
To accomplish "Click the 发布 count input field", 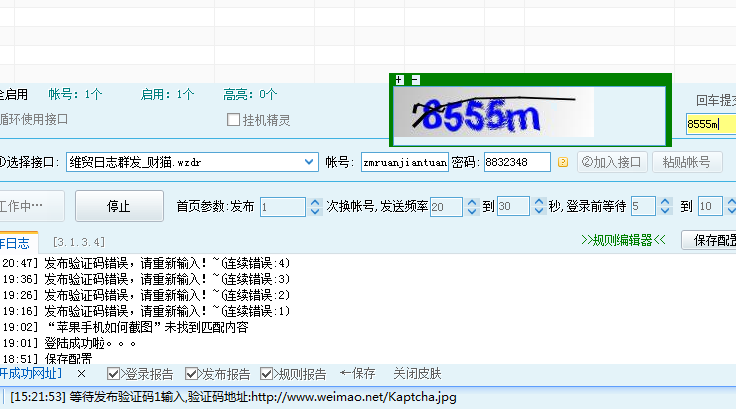I will coord(283,207).
